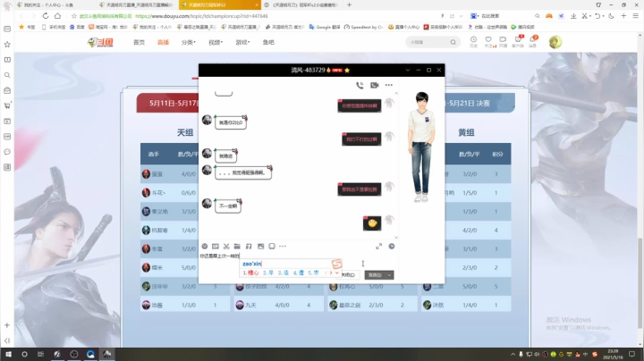Open the Windows notification center
Image resolution: width=644 pixels, height=361 pixels.
(632, 354)
